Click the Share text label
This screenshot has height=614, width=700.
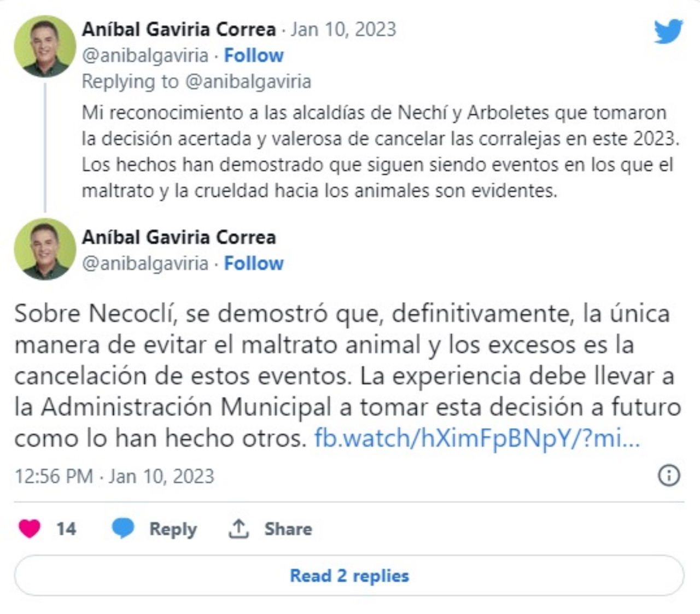pyautogui.click(x=288, y=529)
